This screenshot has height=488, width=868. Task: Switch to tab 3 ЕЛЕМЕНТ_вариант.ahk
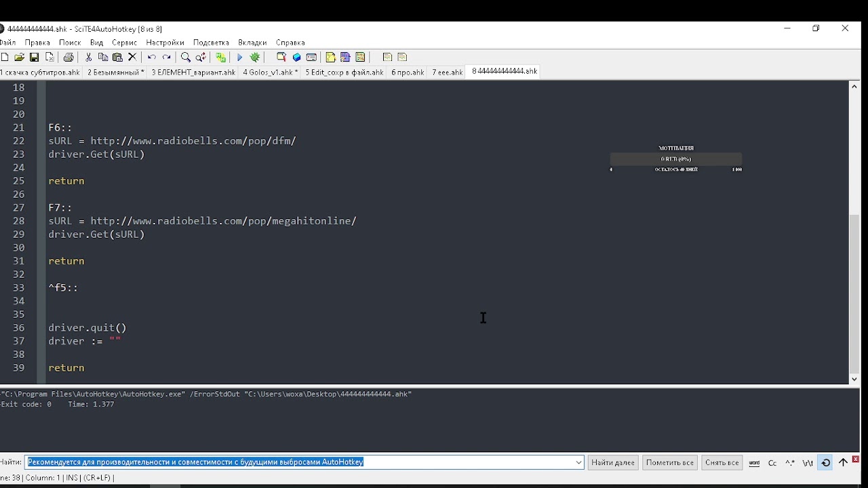[x=193, y=73]
